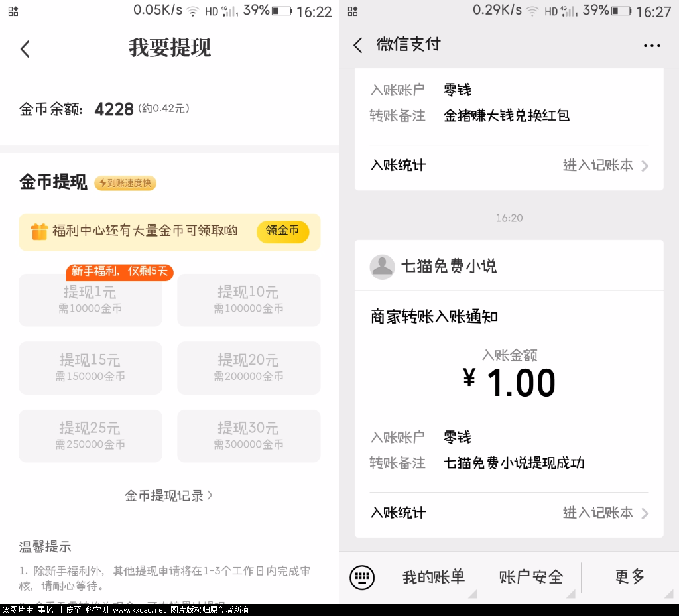Choose 提现20元 withdrawal amount
The width and height of the screenshot is (679, 616).
pos(249,368)
